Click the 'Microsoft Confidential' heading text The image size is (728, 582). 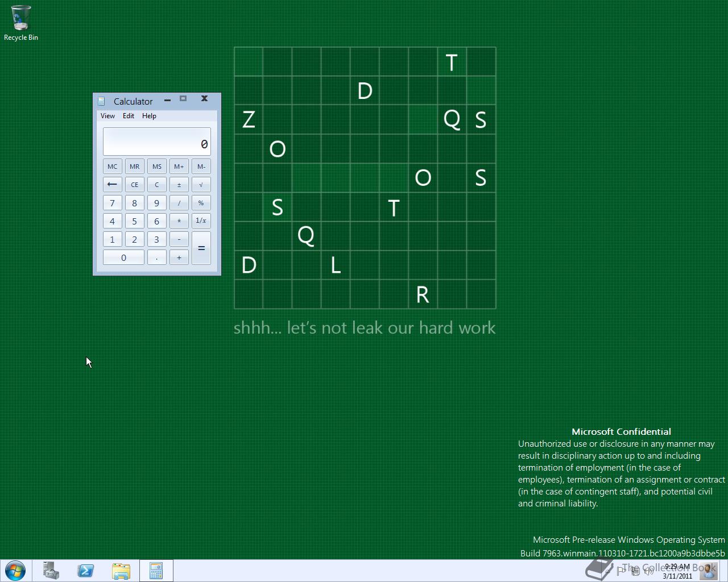[621, 432]
